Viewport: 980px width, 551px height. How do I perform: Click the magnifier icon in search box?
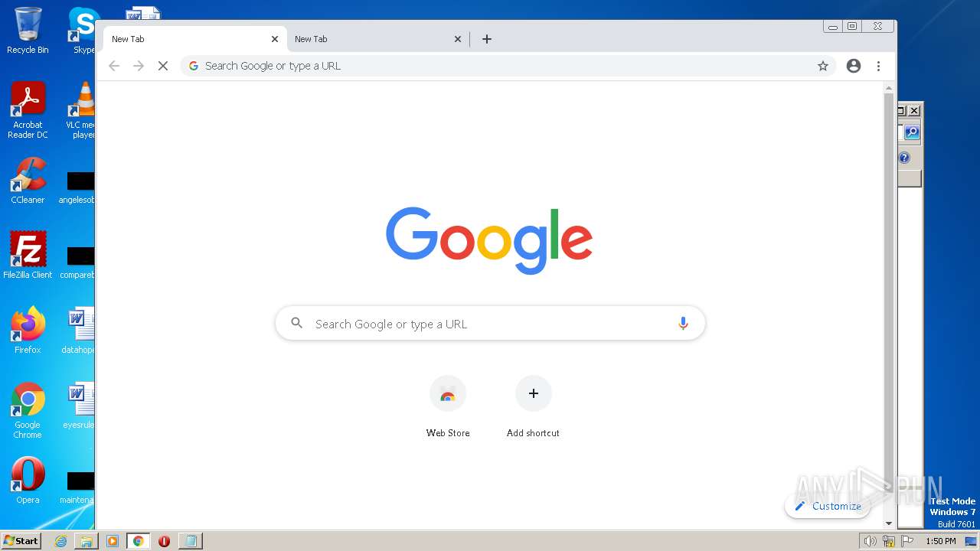[297, 324]
